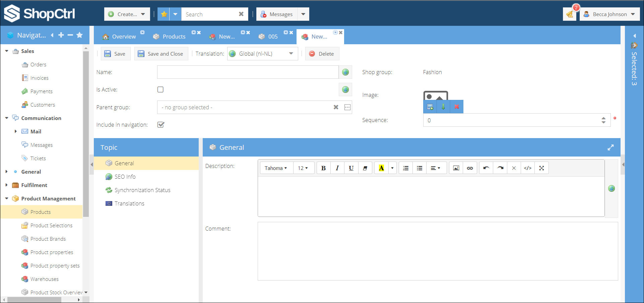
Task: Click the Messages button
Action: click(x=277, y=14)
